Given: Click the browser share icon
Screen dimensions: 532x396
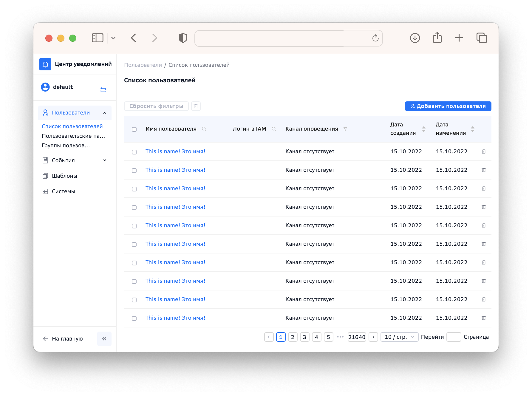Looking at the screenshot, I should [x=437, y=38].
